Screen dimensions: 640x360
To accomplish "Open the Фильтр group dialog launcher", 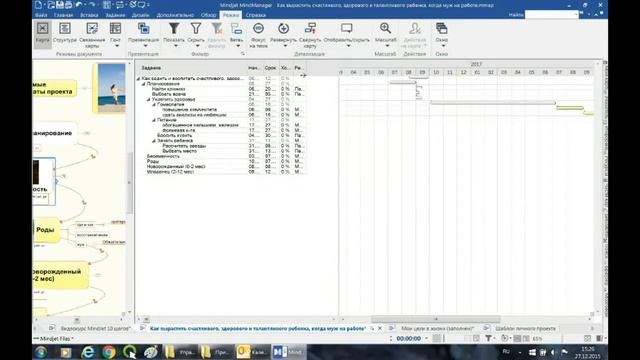I will 243,54.
